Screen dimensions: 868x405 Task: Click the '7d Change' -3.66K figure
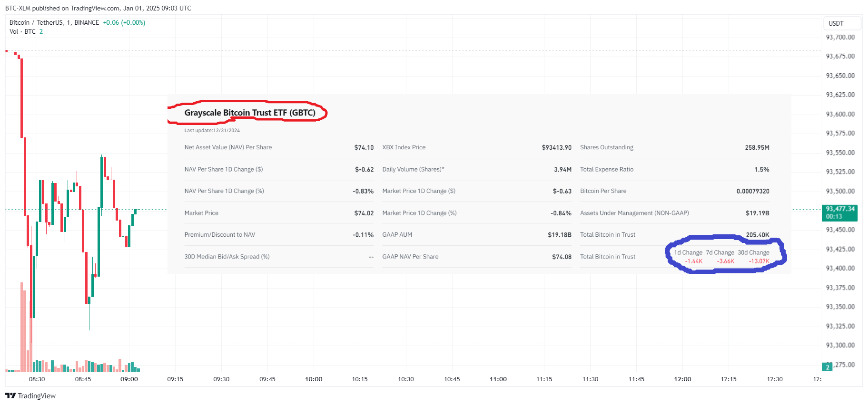(x=726, y=261)
